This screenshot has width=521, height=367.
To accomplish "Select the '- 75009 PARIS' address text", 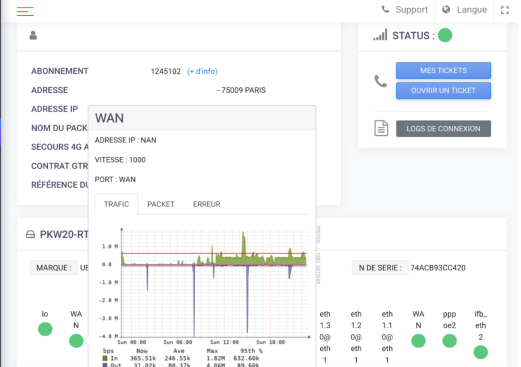I will [241, 90].
